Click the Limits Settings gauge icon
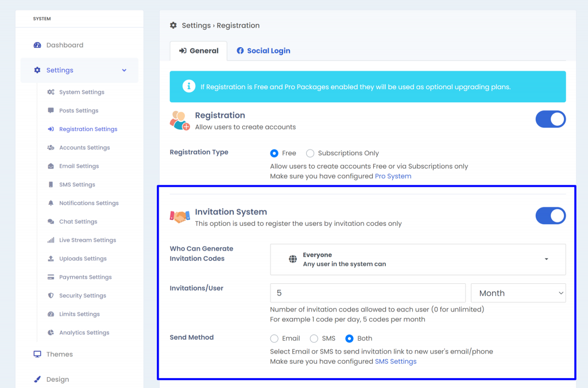This screenshot has height=388, width=588. (x=51, y=314)
